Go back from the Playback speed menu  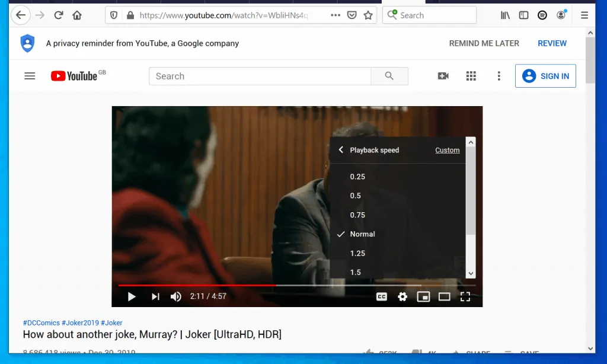(x=341, y=150)
